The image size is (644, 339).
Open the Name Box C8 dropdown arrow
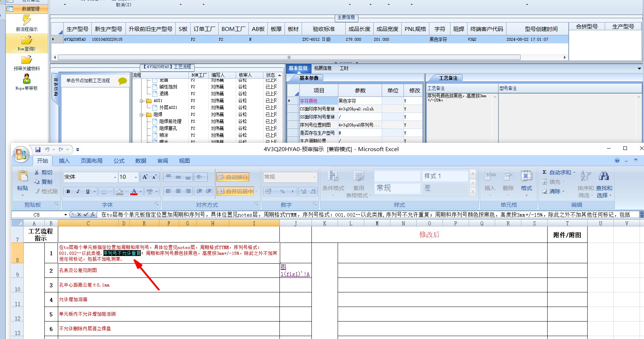[65, 215]
